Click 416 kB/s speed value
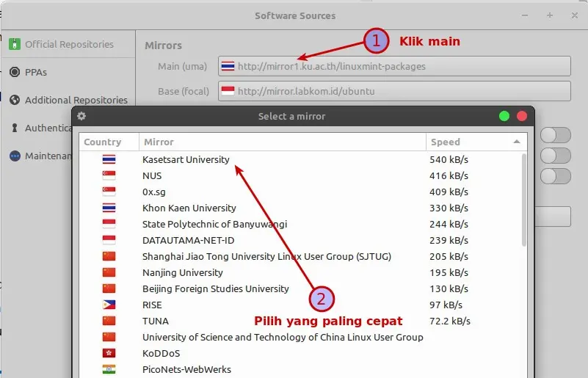588x378 pixels. (449, 175)
